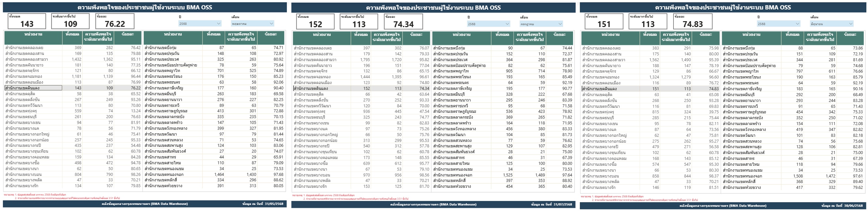This screenshot has height=211, width=868.
Task: Open the ปี dropdown in the พฤษภาคม dashboard
Action: click(x=199, y=24)
